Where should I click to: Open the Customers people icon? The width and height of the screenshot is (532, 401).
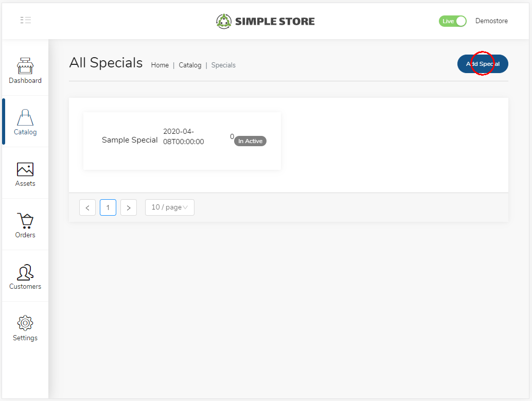click(x=25, y=272)
